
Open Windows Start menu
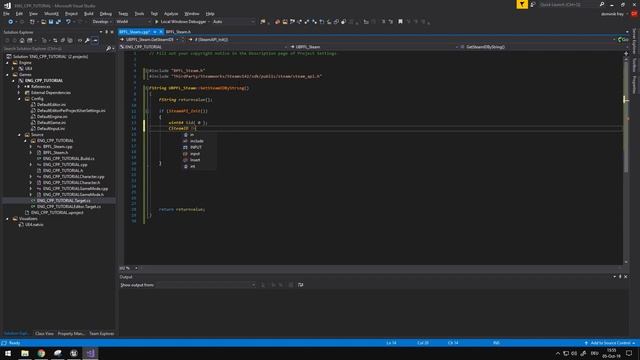[8, 353]
